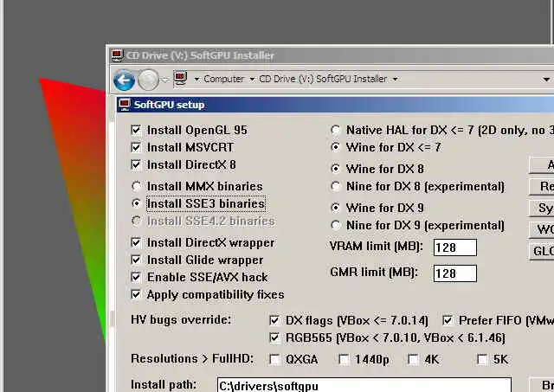Select Wine for DX 8

click(x=336, y=169)
